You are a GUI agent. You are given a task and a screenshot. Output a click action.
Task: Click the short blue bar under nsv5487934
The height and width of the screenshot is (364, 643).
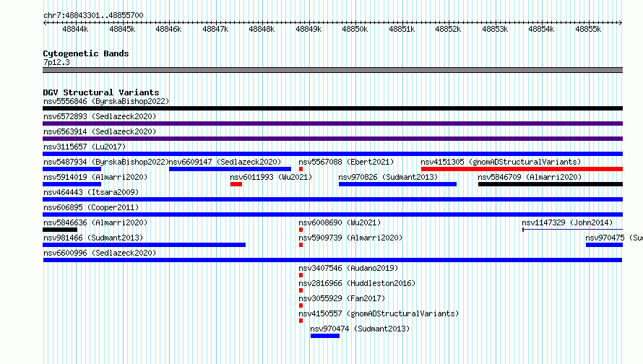(72, 169)
